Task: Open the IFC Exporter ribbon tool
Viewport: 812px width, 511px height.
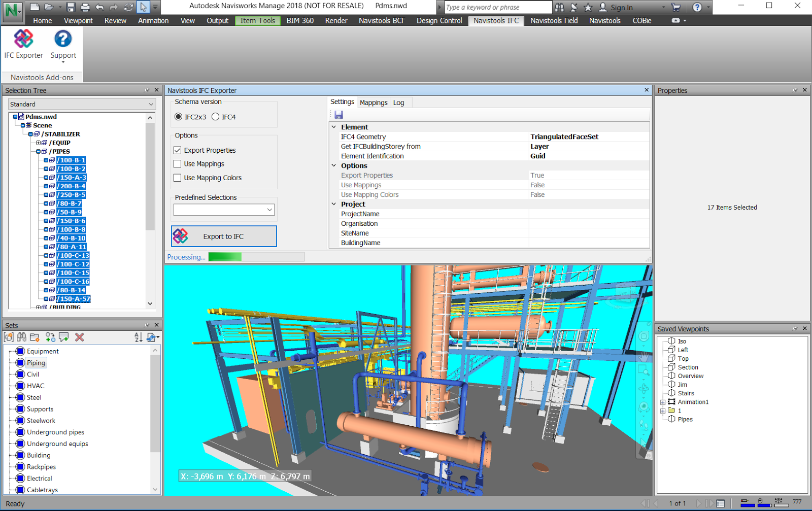Action: [x=23, y=45]
